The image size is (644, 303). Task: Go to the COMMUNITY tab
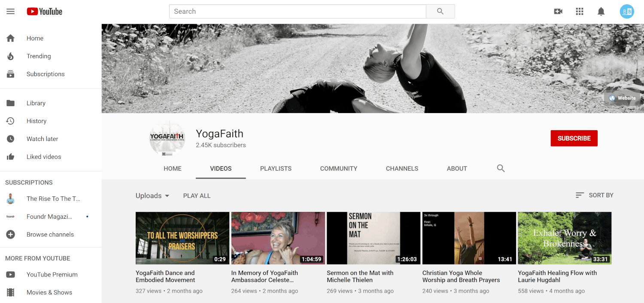339,168
